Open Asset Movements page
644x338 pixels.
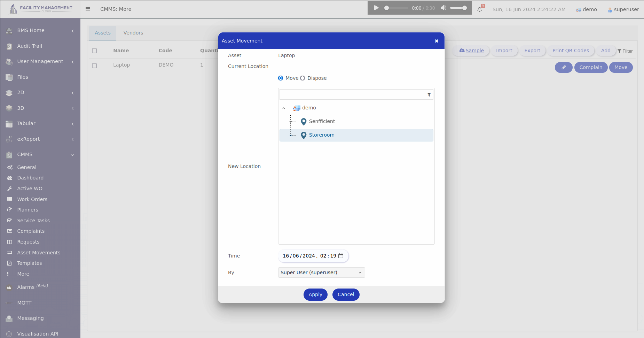click(x=39, y=253)
